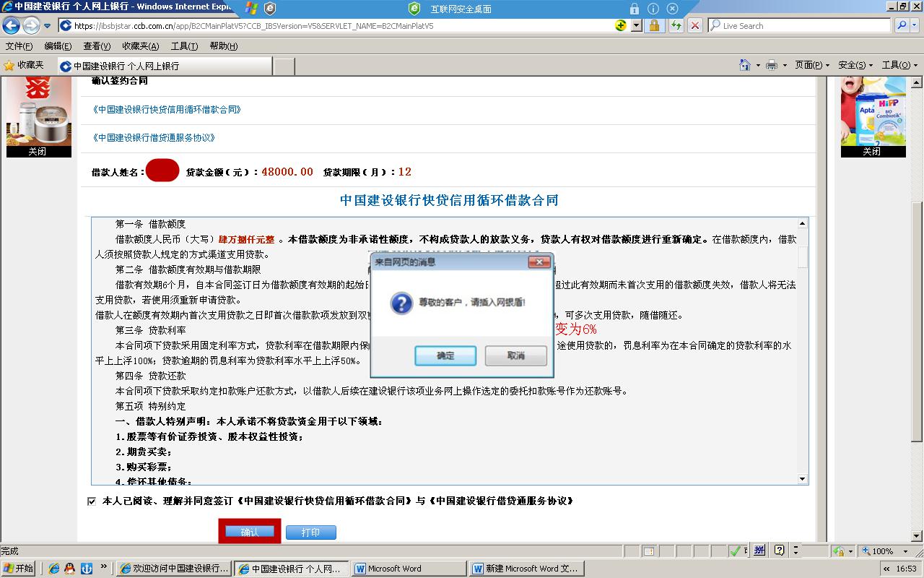Viewport: 924px width, 578px height.
Task: Click the green shield icon in secure desktop bar
Action: pos(414,9)
